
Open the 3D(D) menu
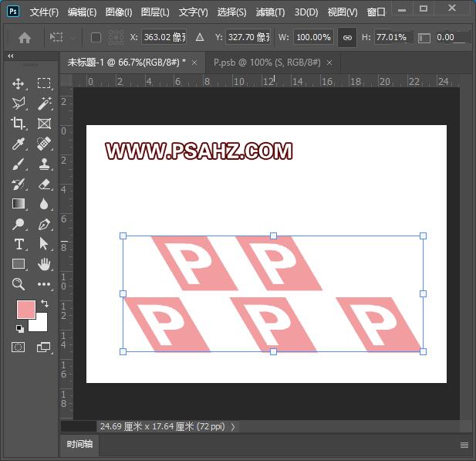click(x=306, y=12)
